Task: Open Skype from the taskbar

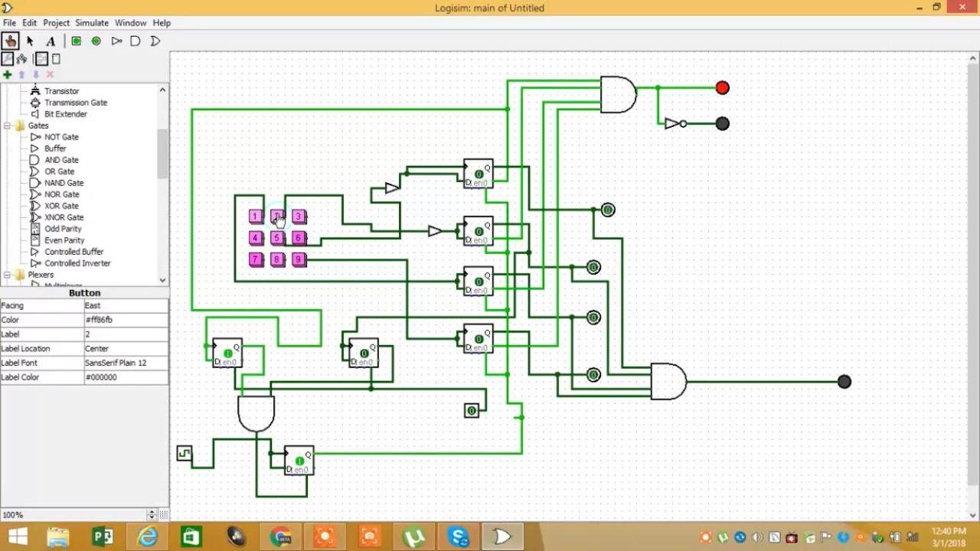Action: point(458,536)
